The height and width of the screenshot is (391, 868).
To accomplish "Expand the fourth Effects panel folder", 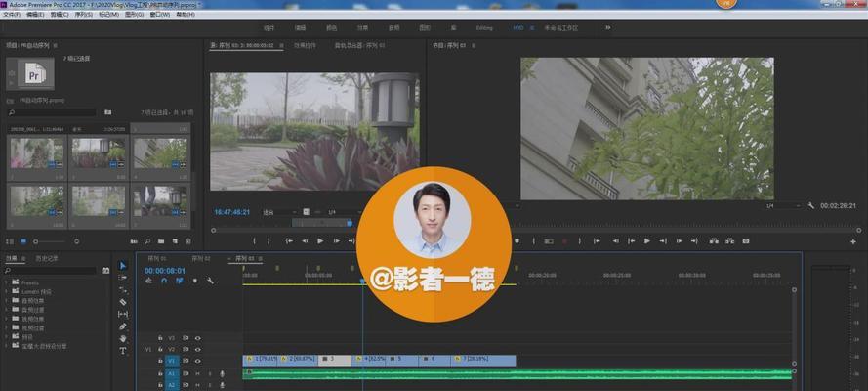I will tap(7, 310).
